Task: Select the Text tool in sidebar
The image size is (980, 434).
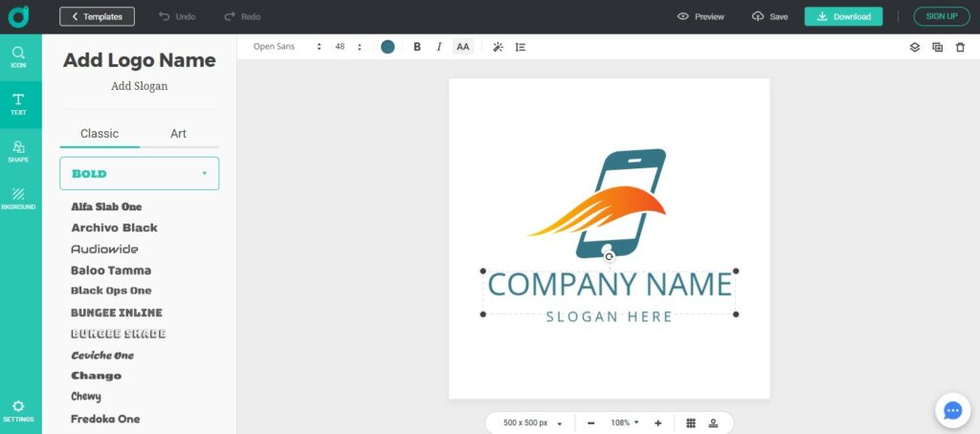Action: click(x=18, y=104)
